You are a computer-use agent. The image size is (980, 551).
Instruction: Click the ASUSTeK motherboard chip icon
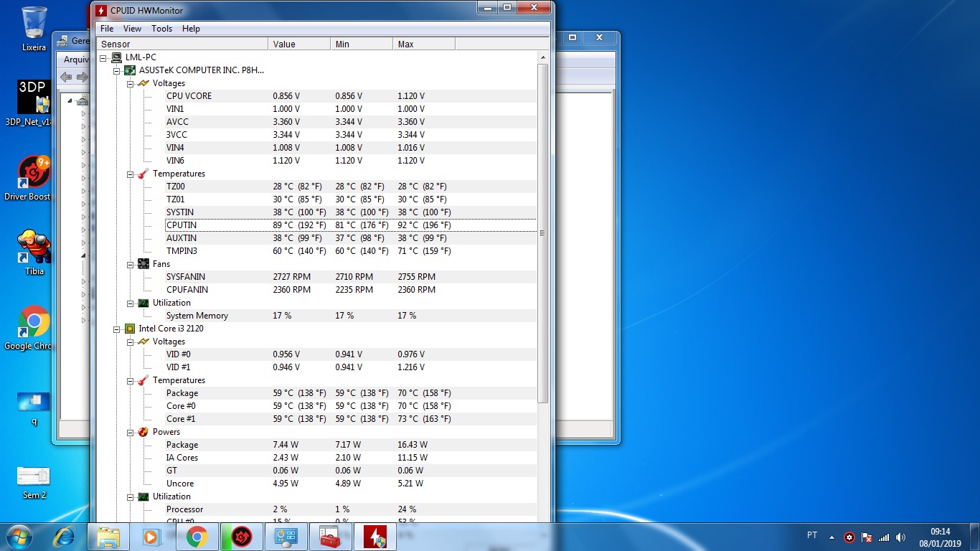click(130, 70)
